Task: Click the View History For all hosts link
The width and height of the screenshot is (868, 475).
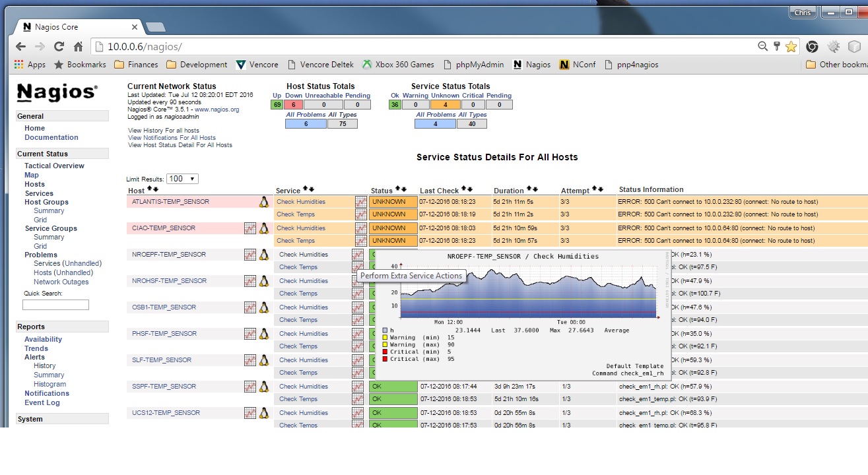Action: click(x=164, y=131)
